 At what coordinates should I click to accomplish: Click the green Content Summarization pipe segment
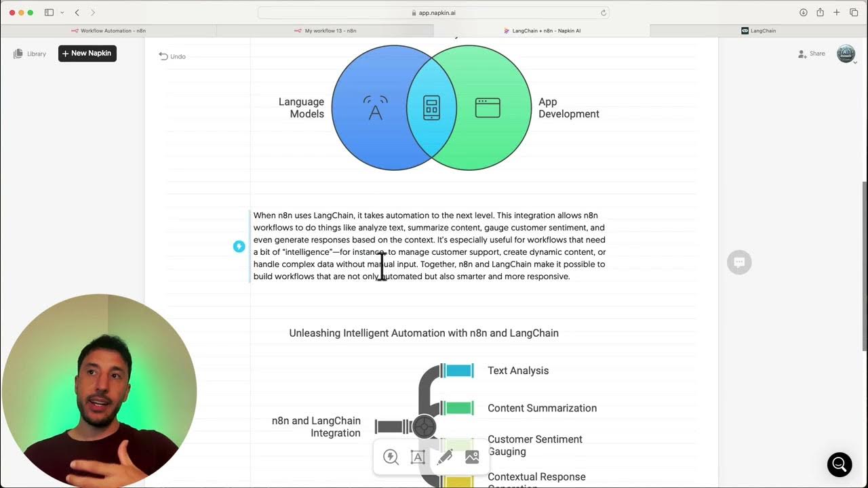(x=458, y=408)
